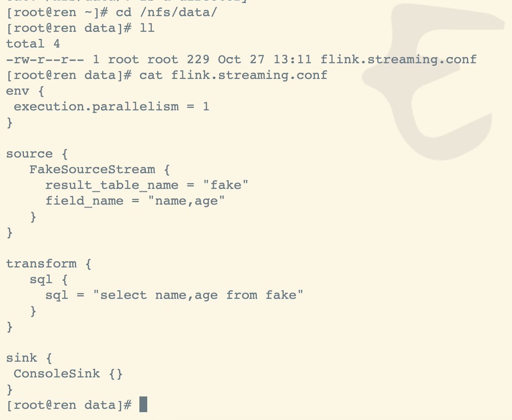Click the "select name,age from fake" query
512x420 pixels.
click(x=198, y=295)
